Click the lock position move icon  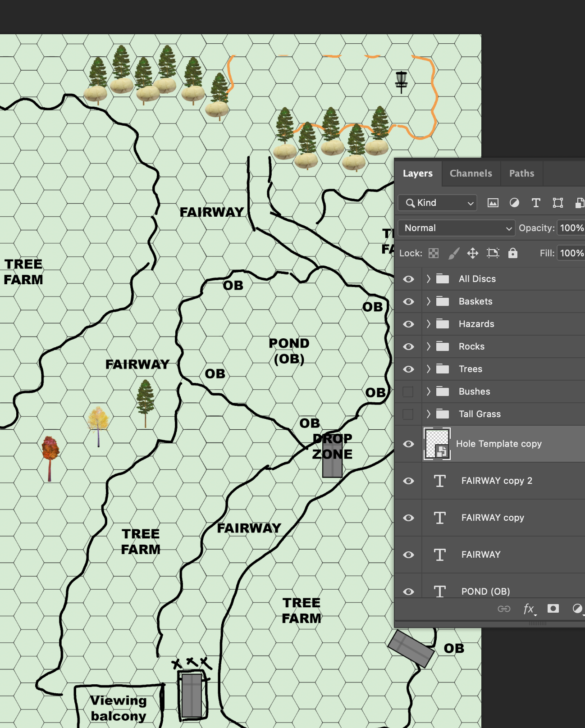(x=473, y=253)
